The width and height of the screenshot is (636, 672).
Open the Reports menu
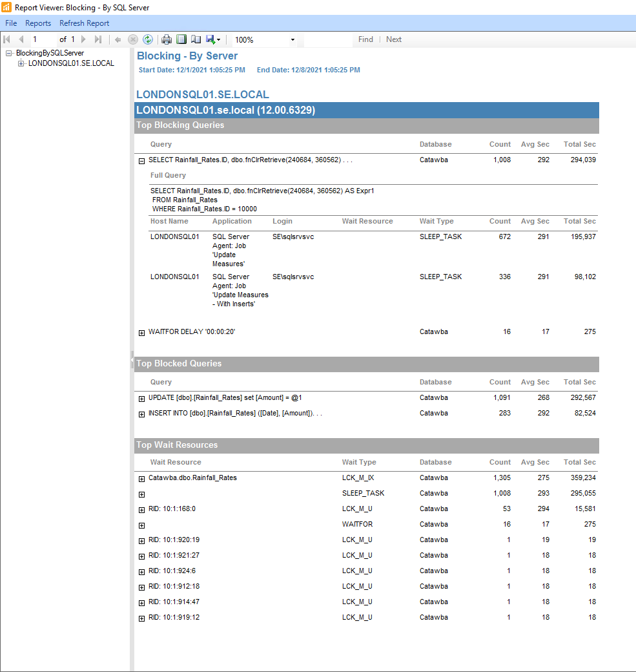coord(38,23)
